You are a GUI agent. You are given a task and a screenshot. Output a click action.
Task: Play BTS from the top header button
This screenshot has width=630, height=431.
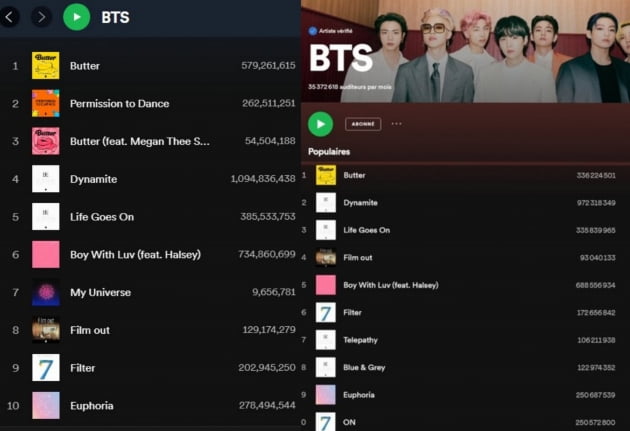(76, 17)
